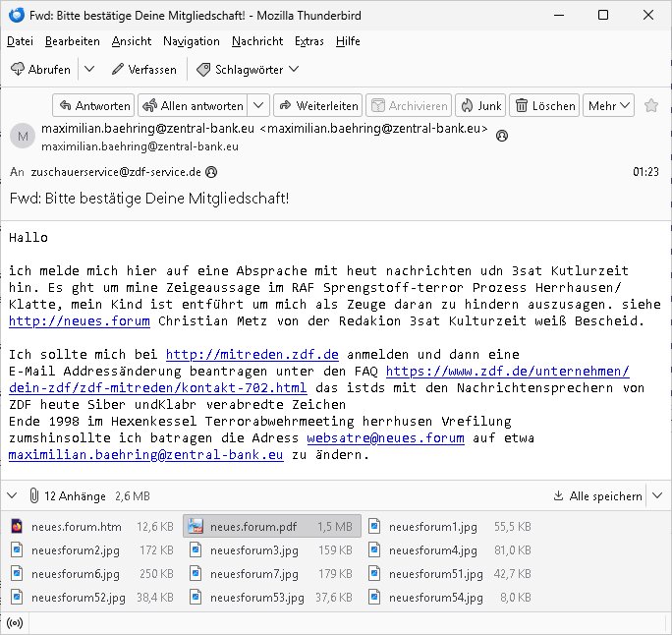
Task: Click the contact icon beside zuschauerservice recipient
Action: click(211, 172)
